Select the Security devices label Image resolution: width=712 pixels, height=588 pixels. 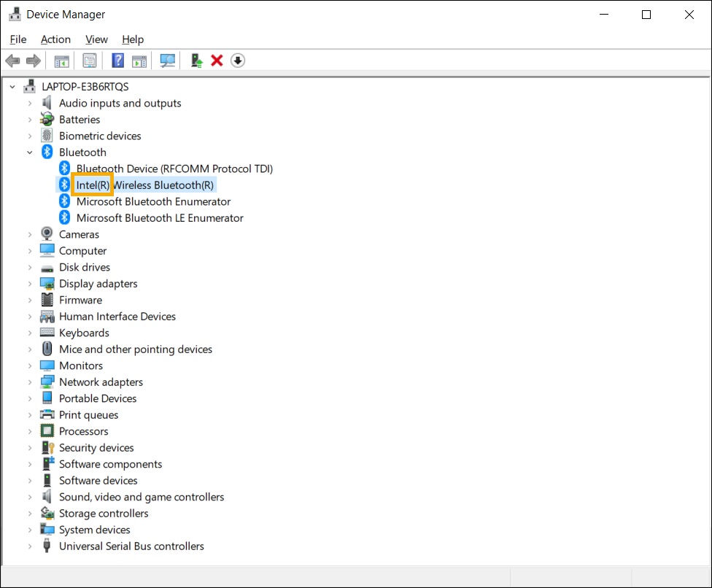click(x=96, y=448)
